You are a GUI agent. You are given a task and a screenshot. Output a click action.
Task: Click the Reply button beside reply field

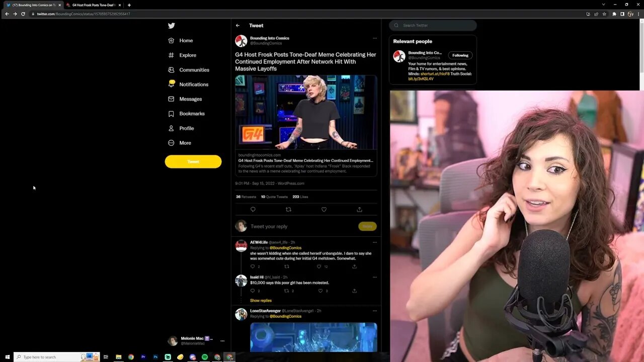click(367, 226)
